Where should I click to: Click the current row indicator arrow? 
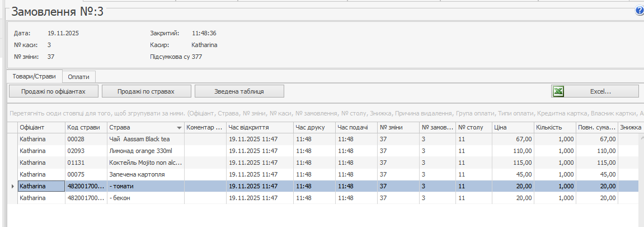pyautogui.click(x=12, y=186)
